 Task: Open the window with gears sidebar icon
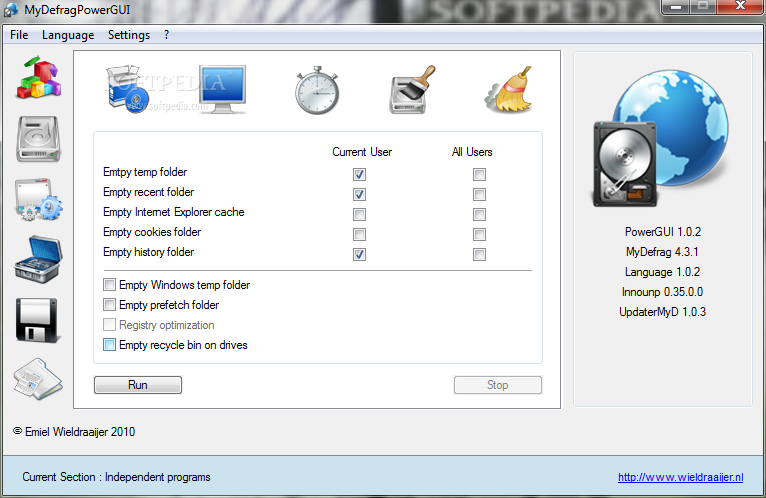click(39, 199)
